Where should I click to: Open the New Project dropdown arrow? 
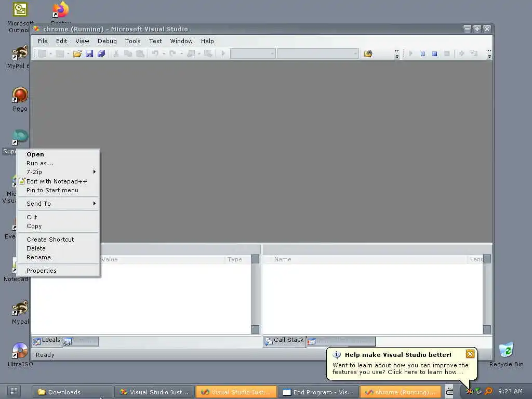tap(50, 54)
